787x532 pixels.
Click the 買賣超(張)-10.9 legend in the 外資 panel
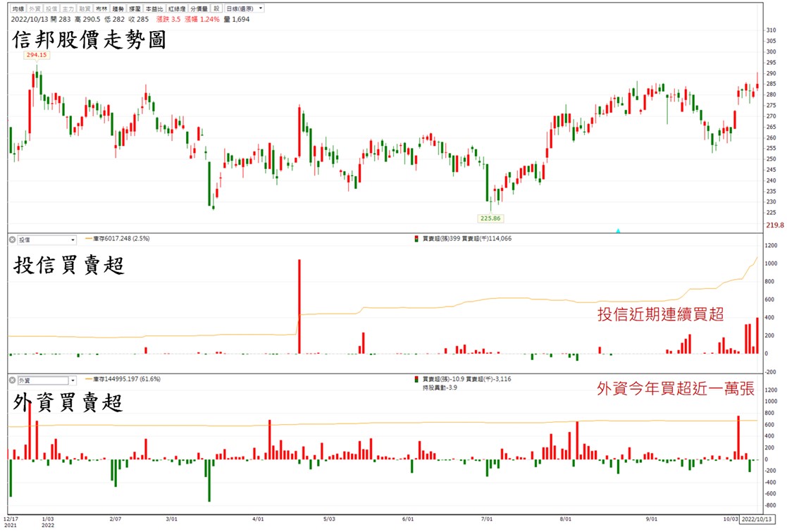coord(443,379)
